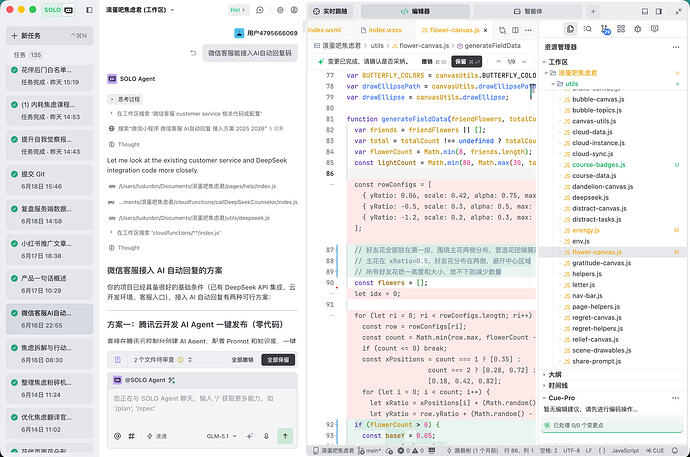The image size is (690, 457).
Task: Open the GLM-5.1 model dropdown
Action: [221, 436]
